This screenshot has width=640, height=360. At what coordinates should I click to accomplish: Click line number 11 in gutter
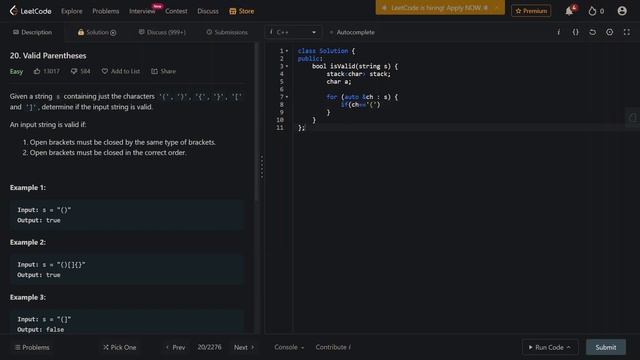280,128
